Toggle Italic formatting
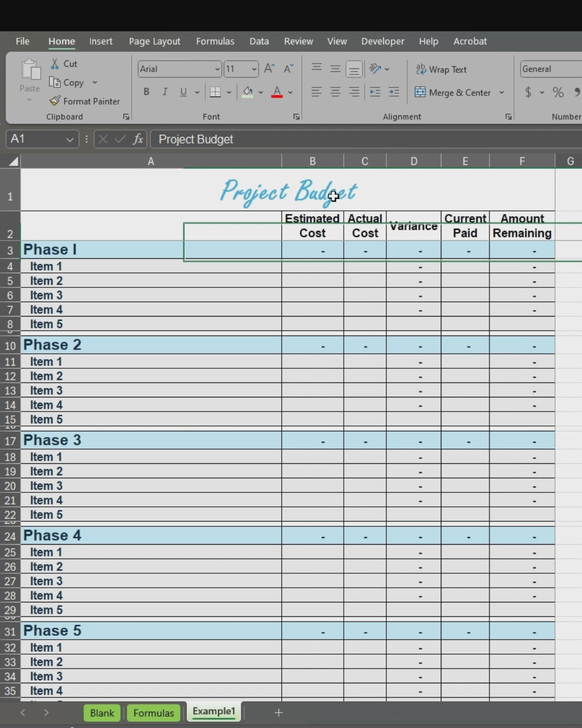This screenshot has height=728, width=582. coord(165,92)
